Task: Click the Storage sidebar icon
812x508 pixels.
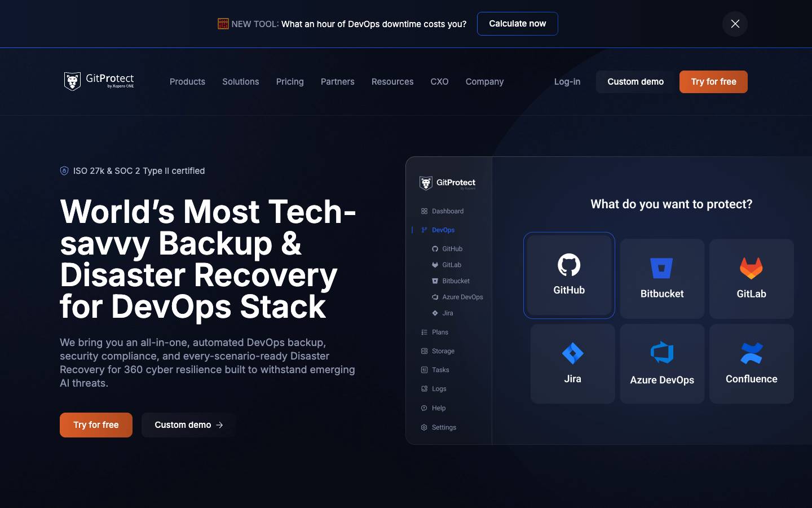Action: tap(424, 351)
